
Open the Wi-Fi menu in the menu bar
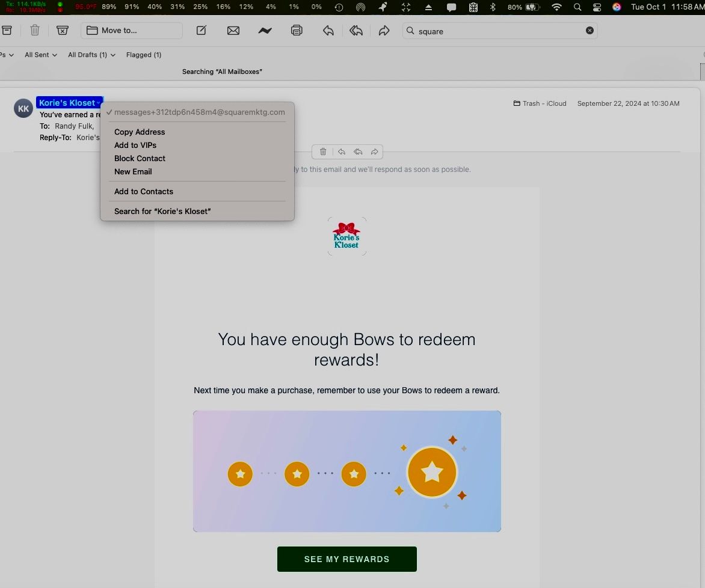(557, 7)
